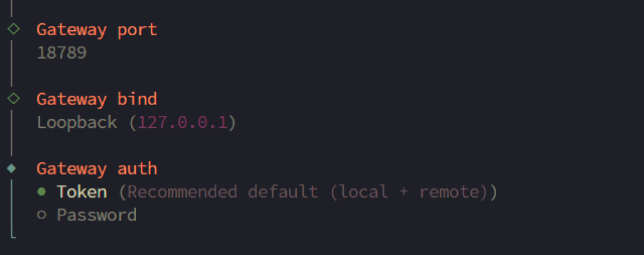Click the Recommended default hint text

click(x=223, y=191)
